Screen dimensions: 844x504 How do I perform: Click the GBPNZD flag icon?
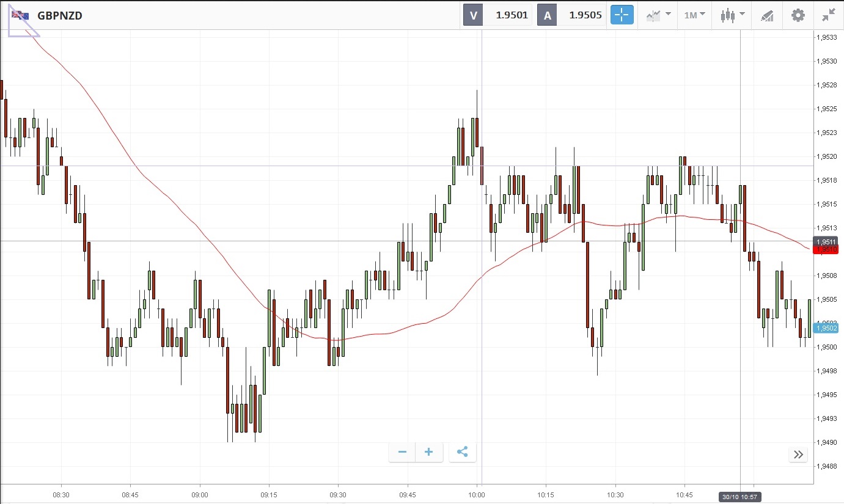pos(20,15)
